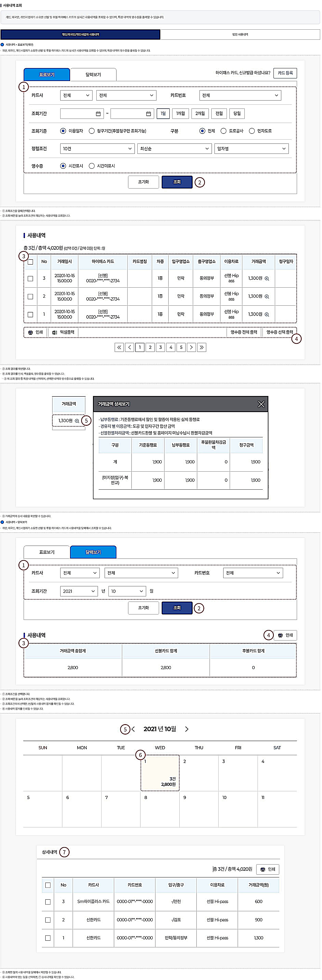The width and height of the screenshot is (322, 980).
Task: Switch to 법인 사용내역 tab
Action: click(240, 35)
